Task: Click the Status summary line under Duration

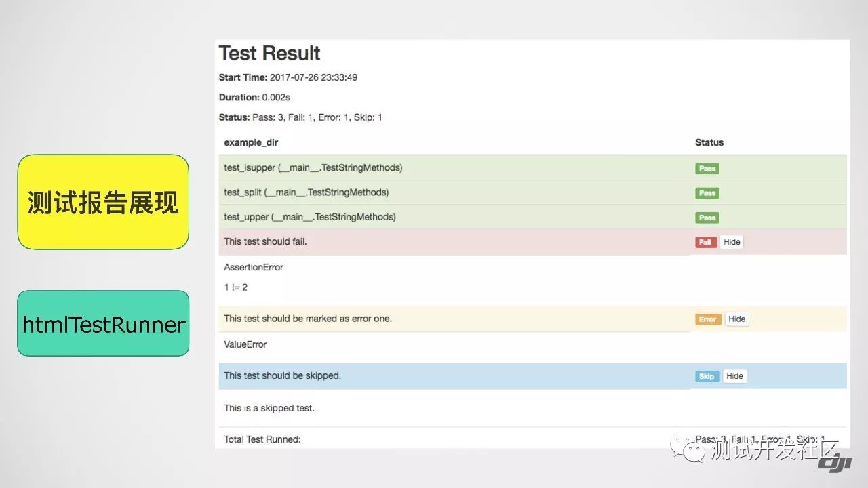Action: pyautogui.click(x=300, y=117)
